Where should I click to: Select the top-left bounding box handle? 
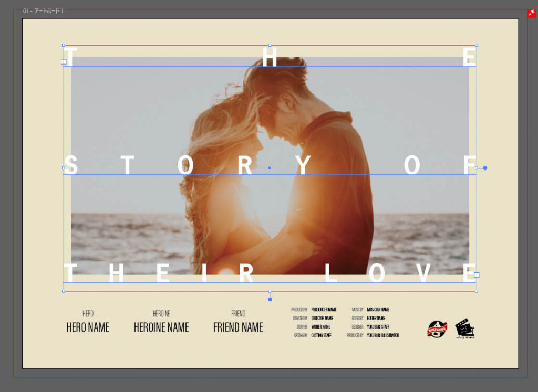pos(64,46)
